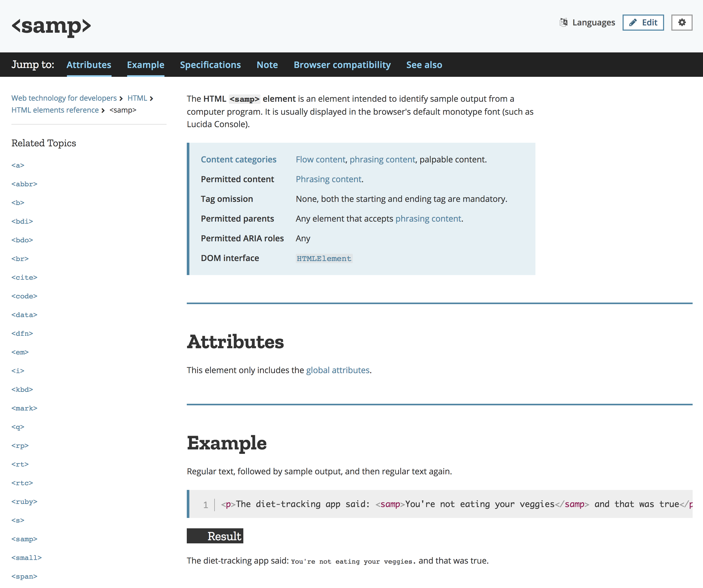
Task: Click chevron after HTML elements reference
Action: (x=103, y=111)
